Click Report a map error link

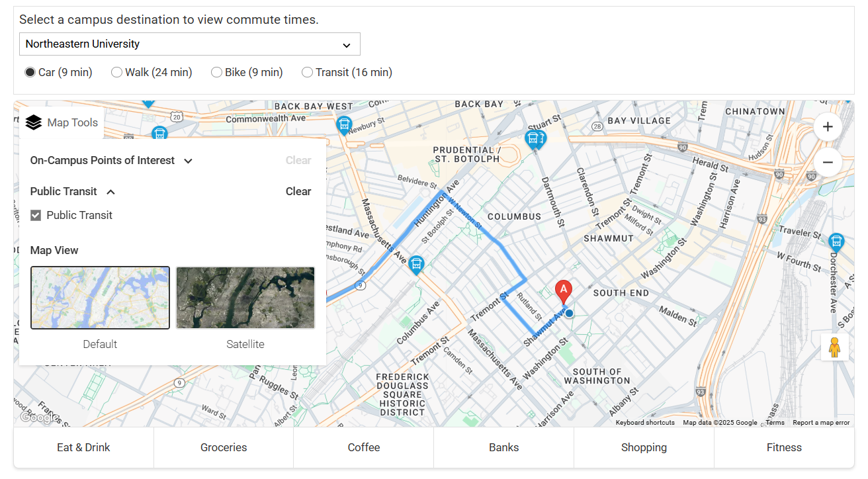(821, 423)
